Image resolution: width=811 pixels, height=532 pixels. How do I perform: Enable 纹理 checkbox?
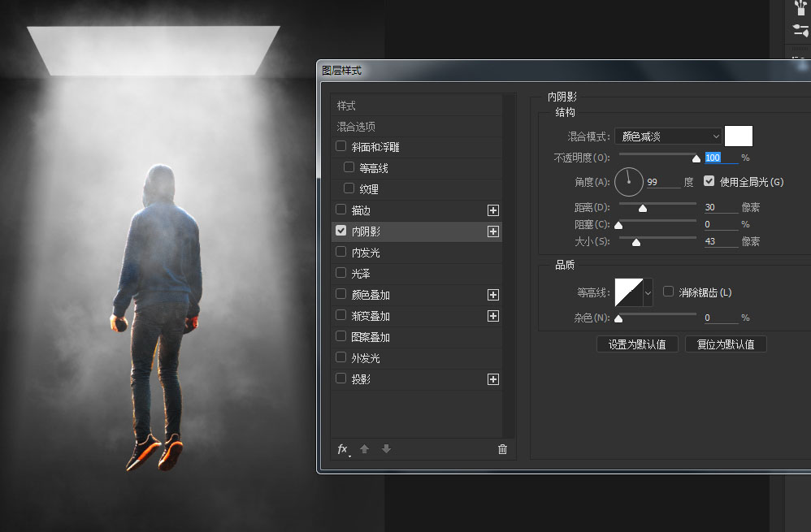point(349,188)
